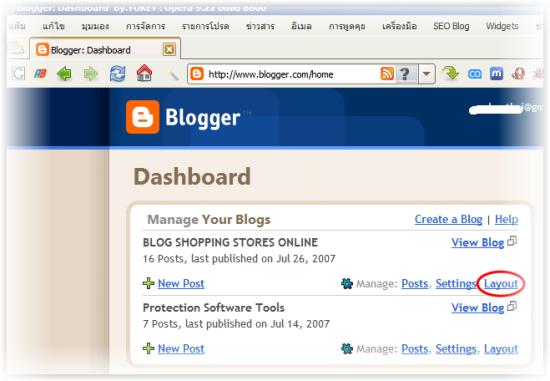Click the 'BLOG SHOPPING STORES ONLINE' title

click(x=230, y=242)
